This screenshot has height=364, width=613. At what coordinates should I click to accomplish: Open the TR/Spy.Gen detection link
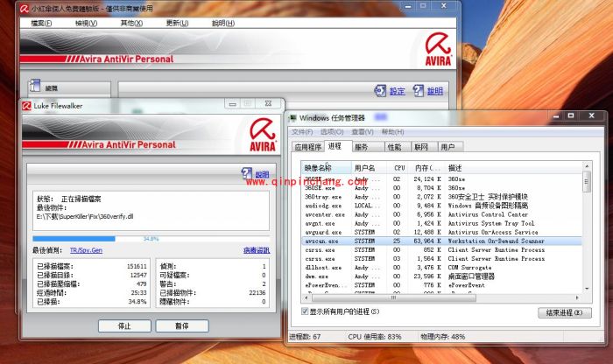pos(86,250)
